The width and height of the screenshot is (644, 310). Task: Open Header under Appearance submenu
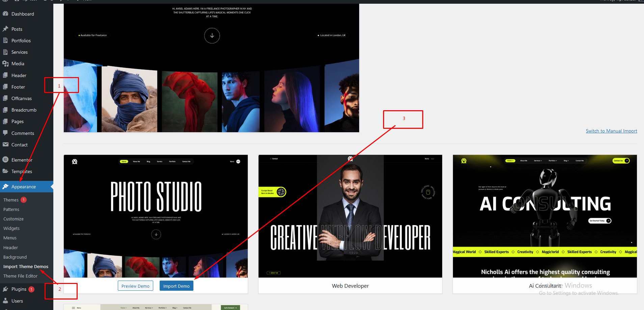click(x=10, y=247)
